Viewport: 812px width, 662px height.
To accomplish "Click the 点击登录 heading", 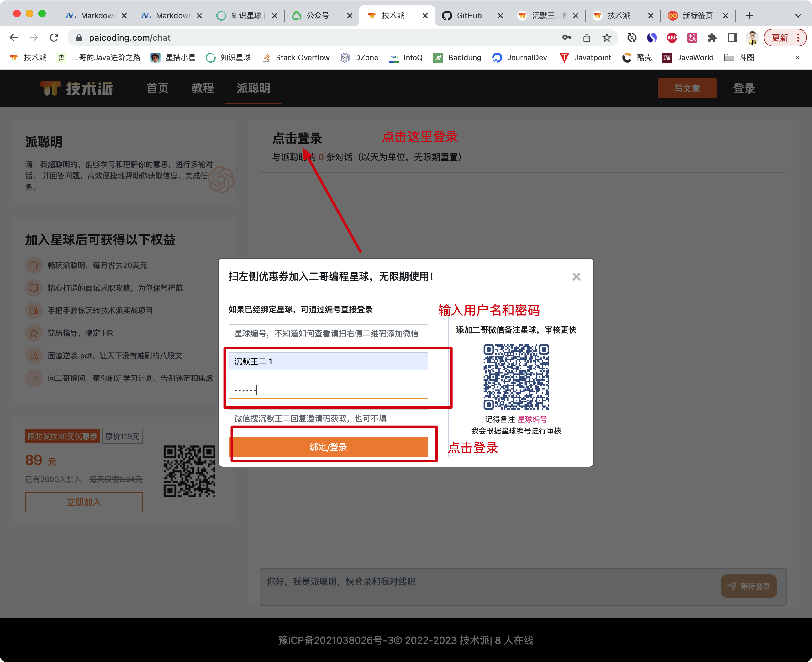I will click(x=297, y=138).
